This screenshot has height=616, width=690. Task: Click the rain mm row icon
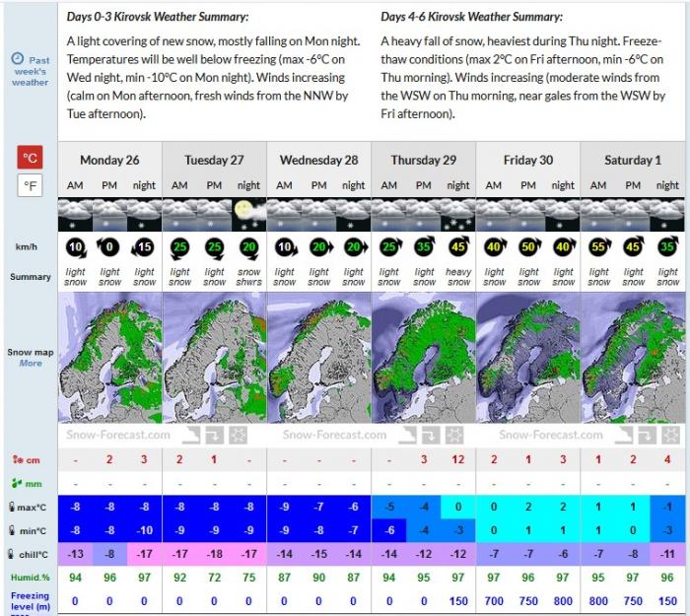coord(17,484)
